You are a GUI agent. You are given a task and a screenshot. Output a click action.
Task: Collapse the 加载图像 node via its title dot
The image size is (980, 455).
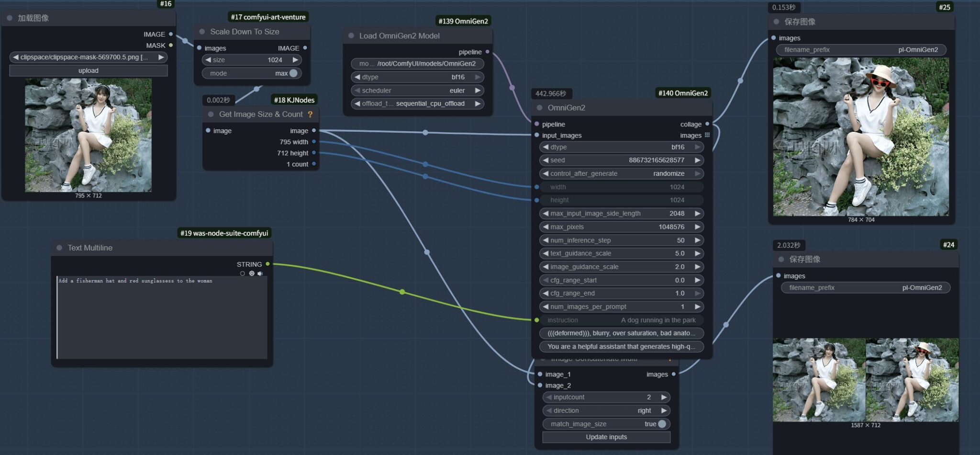[10, 18]
